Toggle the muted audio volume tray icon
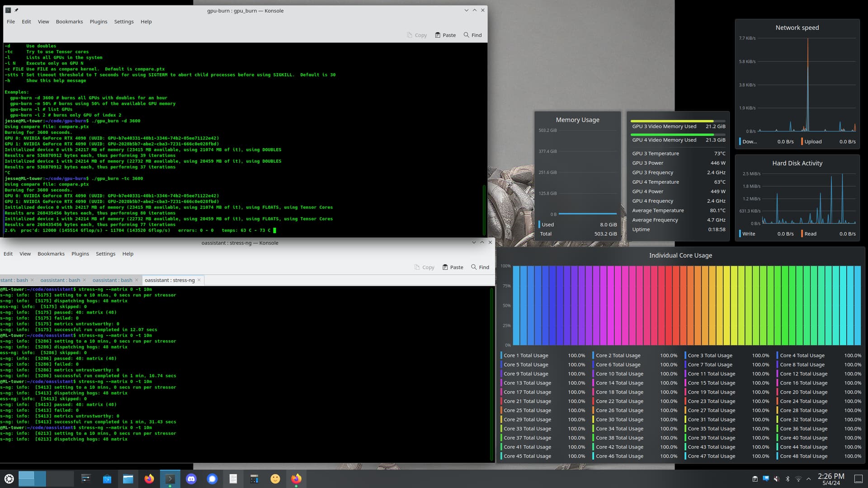Viewport: 868px width, 488px height. pos(776,479)
